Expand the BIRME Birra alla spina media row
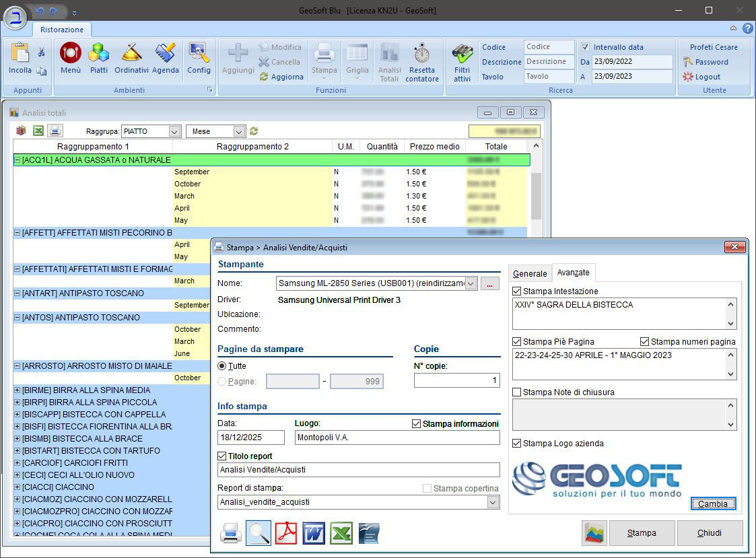 click(18, 390)
